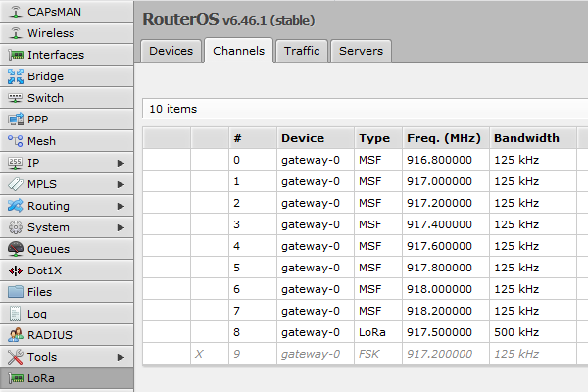
Task: Click the RouterOS v6.46.1 title
Action: click(x=228, y=20)
